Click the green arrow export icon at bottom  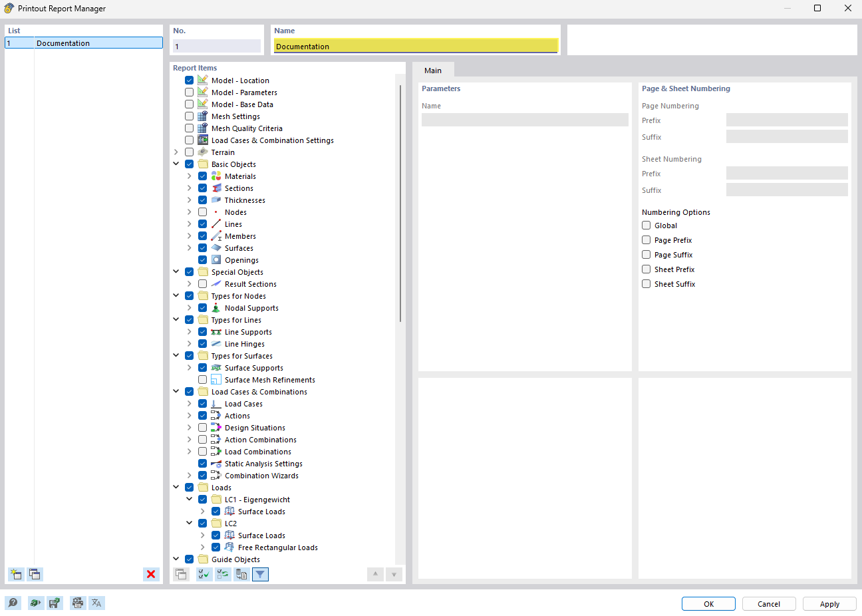coord(35,603)
